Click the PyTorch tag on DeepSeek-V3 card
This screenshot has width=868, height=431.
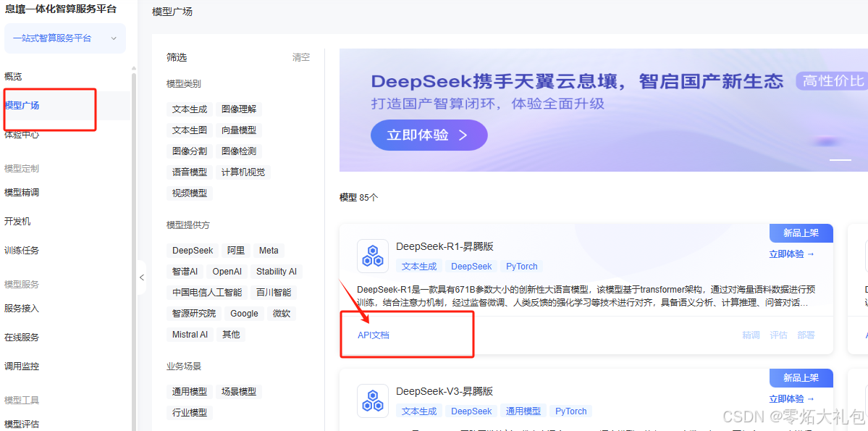click(571, 411)
